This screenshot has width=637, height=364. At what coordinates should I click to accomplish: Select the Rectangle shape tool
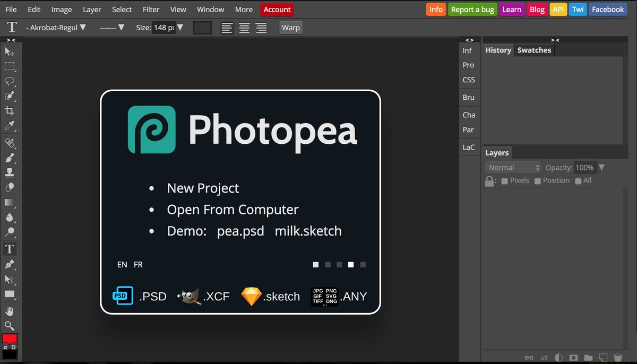tap(10, 293)
